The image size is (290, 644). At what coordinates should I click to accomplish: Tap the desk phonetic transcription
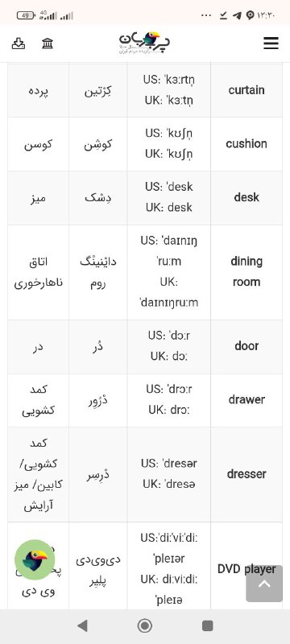click(x=169, y=197)
